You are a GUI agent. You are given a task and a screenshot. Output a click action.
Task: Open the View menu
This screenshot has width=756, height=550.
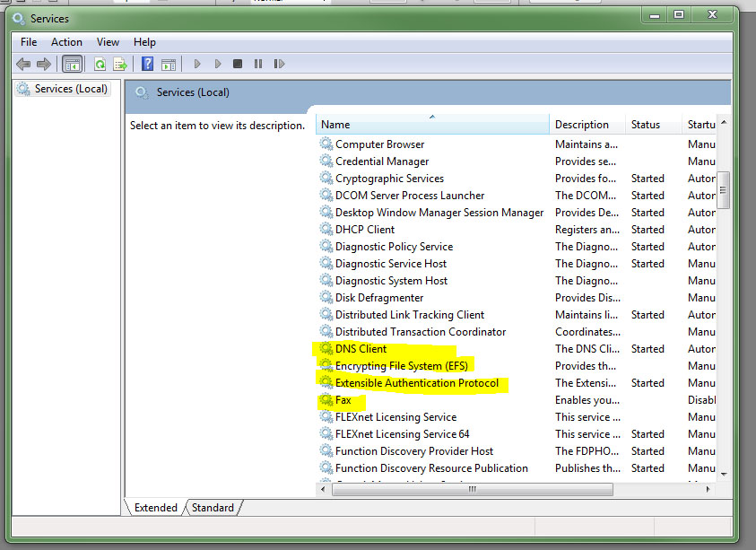coord(108,42)
